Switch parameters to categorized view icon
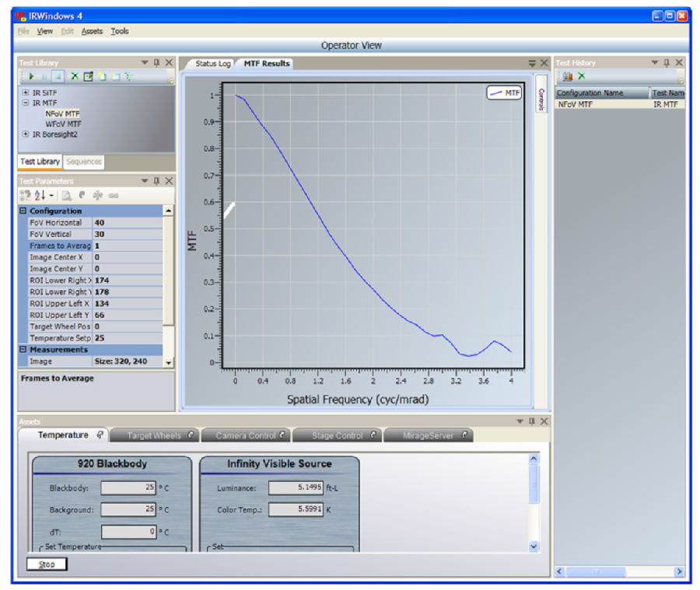The height and width of the screenshot is (590, 700). (25, 195)
